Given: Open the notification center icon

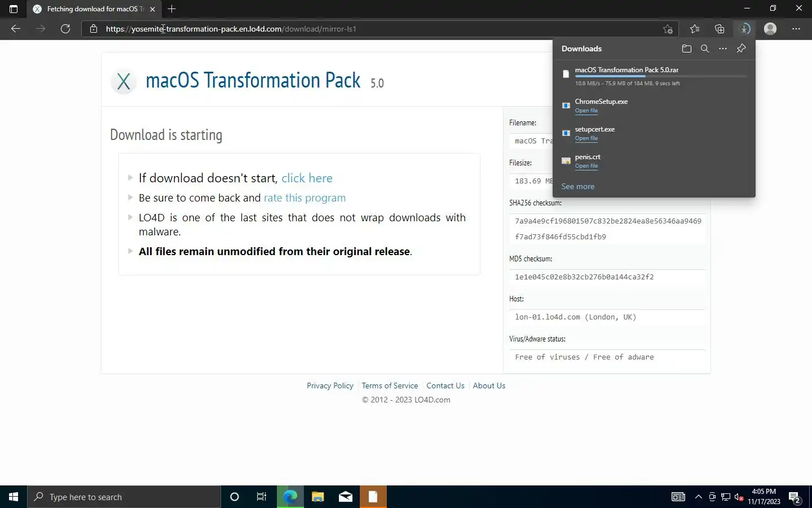Looking at the screenshot, I should 795,497.
